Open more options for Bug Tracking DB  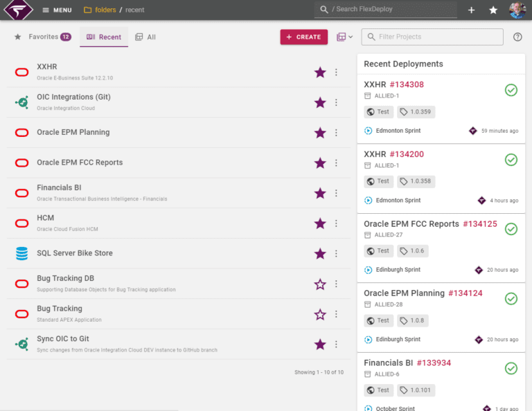tap(336, 284)
